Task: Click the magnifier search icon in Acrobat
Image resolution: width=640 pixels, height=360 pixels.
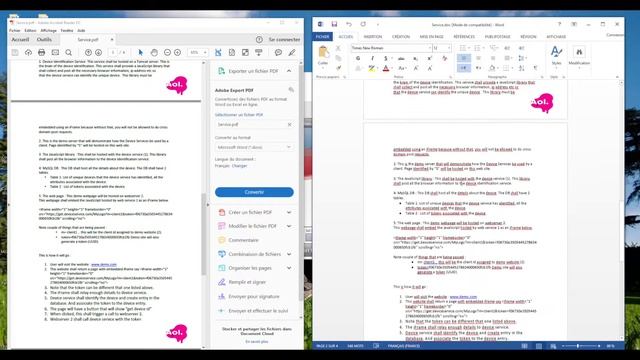Action: [69, 52]
